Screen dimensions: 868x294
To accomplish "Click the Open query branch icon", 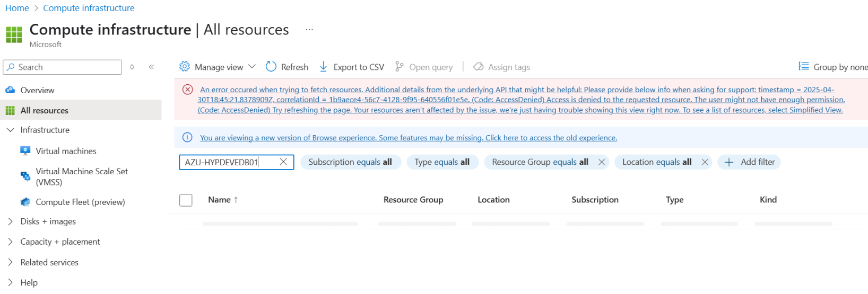I will [400, 67].
